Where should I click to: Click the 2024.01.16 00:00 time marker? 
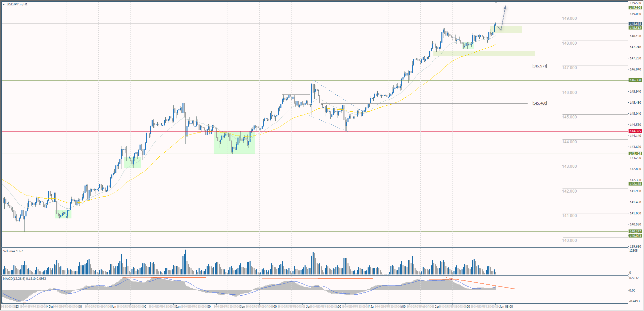point(388,307)
